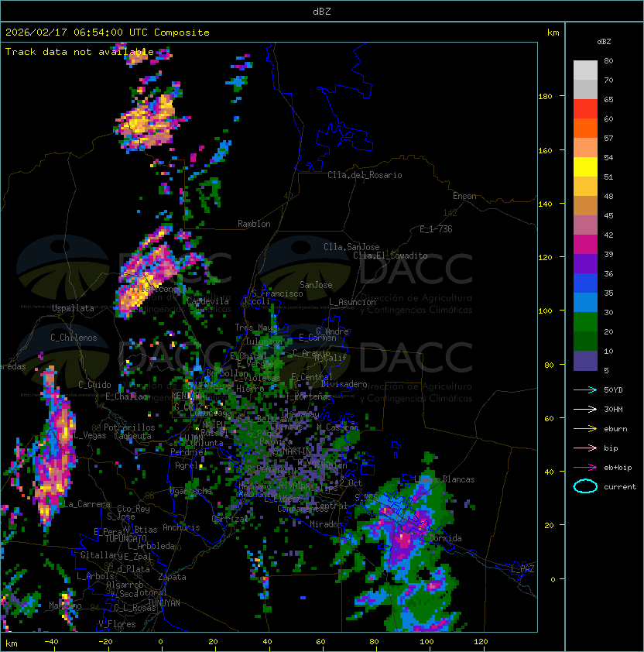Click the '2026/02/17 06:54:00 UTC Composite' timestamp
The image size is (644, 652).
coord(108,33)
